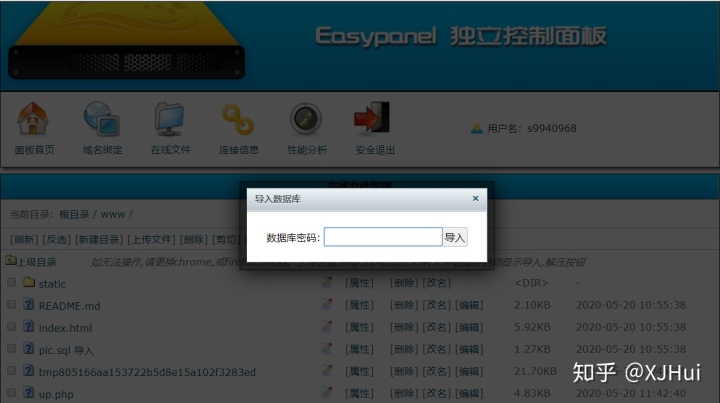
Task: Click the README.md file name
Action: pyautogui.click(x=69, y=306)
